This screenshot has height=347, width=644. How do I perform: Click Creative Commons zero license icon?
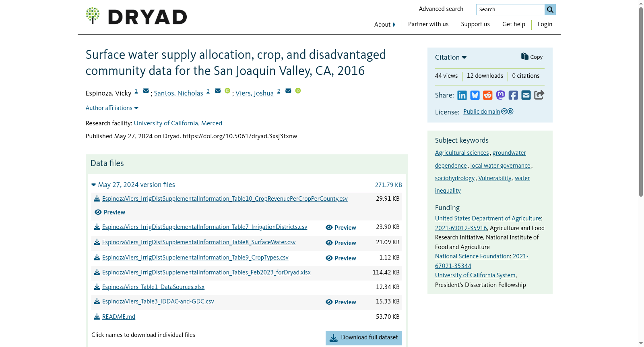507,112
